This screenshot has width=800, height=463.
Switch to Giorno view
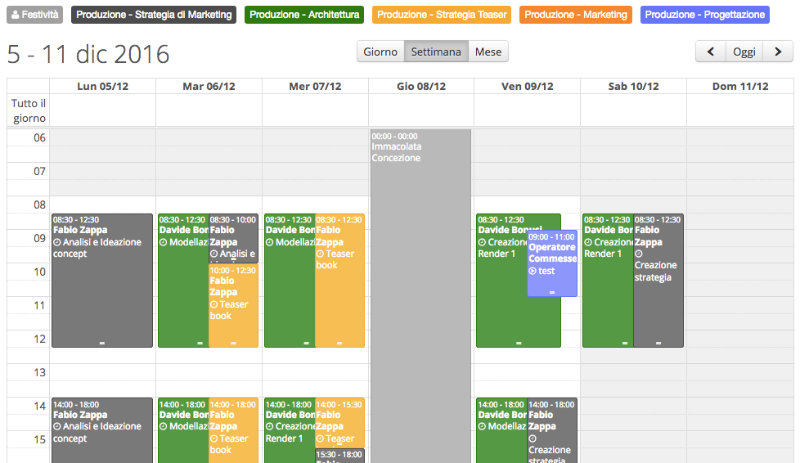point(380,51)
